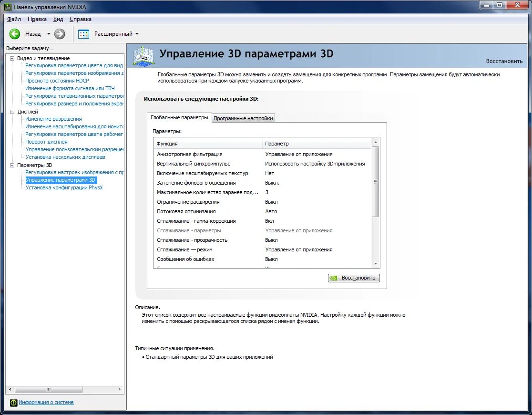Image resolution: width=532 pixels, height=415 pixels.
Task: Switch to Глобальные параметры tab
Action: point(179,117)
